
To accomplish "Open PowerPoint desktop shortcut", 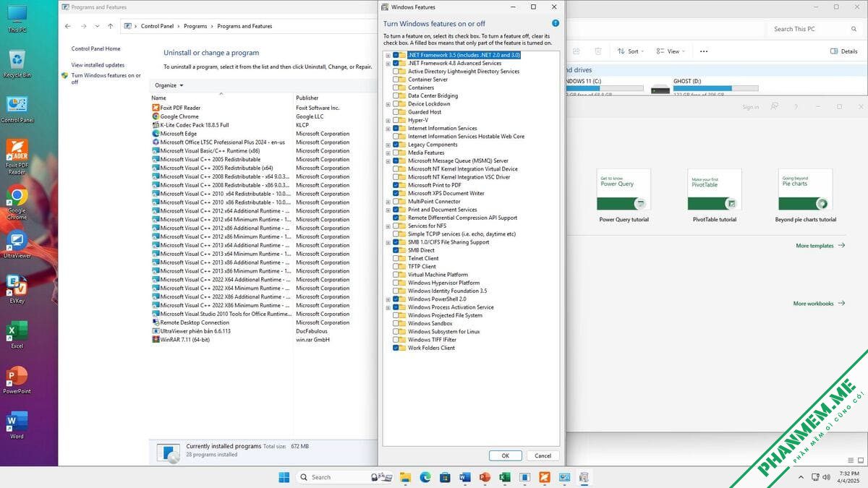I will tap(17, 380).
